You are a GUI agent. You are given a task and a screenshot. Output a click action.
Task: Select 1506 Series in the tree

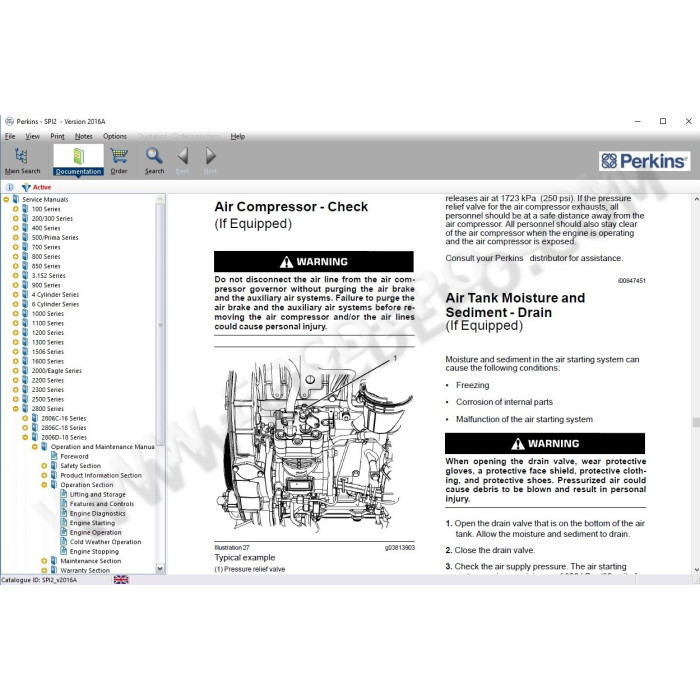click(x=48, y=351)
